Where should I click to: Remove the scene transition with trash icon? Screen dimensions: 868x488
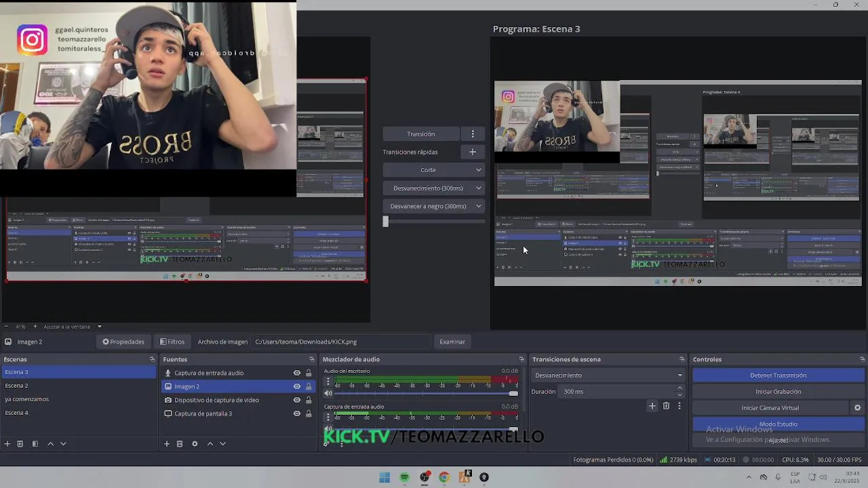[666, 406]
